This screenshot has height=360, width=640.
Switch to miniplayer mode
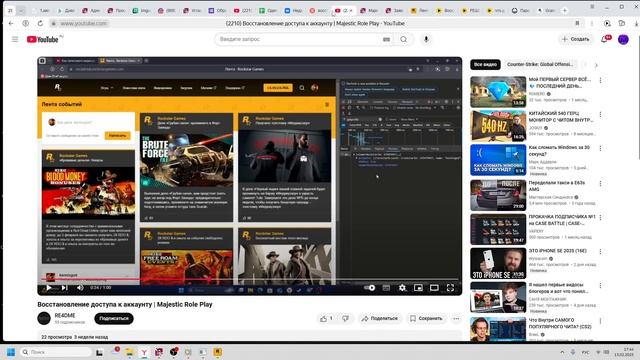(x=418, y=288)
